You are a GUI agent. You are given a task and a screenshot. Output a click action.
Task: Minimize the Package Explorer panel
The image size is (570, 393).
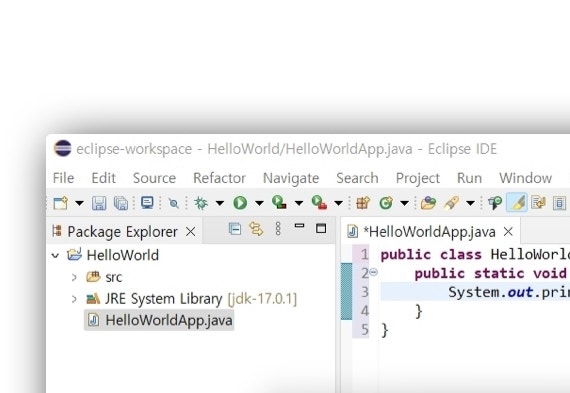(299, 226)
